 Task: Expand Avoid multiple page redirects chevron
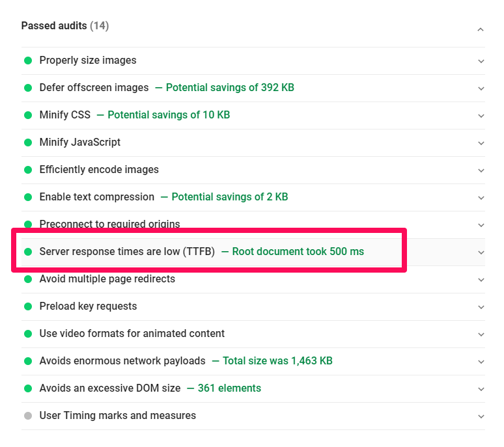(481, 280)
